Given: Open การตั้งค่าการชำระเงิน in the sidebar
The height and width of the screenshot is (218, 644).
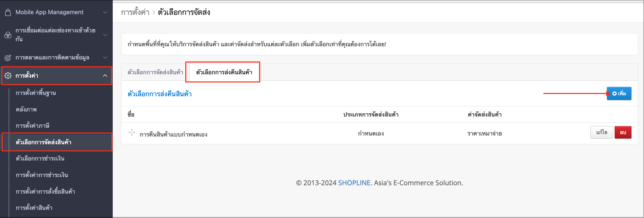Looking at the screenshot, I should click(x=42, y=175).
